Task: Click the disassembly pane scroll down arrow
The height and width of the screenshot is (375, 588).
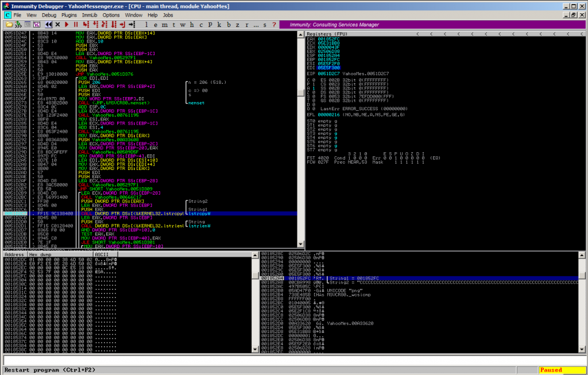Action: tap(300, 244)
